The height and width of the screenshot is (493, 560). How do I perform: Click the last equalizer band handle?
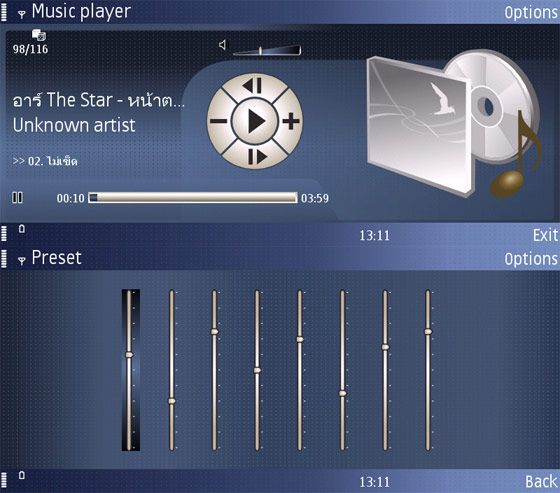coord(428,332)
